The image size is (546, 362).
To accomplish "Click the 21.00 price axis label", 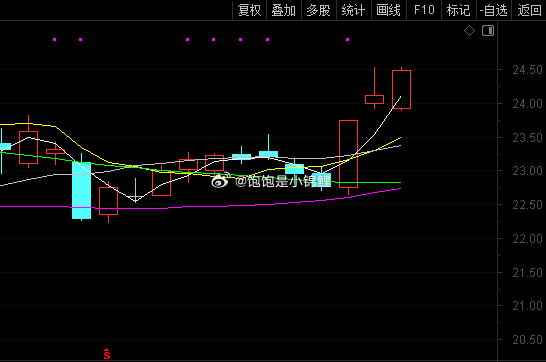I will (527, 306).
